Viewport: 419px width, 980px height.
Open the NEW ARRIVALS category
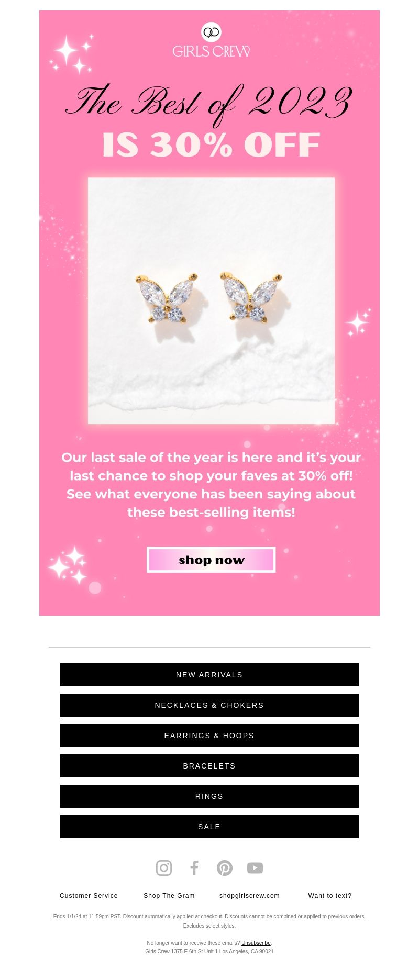click(x=210, y=675)
